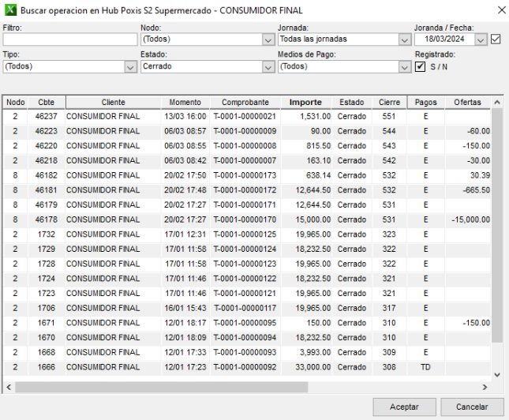Viewport: 509px width, 420px height.
Task: Open the Tipo dropdown
Action: 130,67
